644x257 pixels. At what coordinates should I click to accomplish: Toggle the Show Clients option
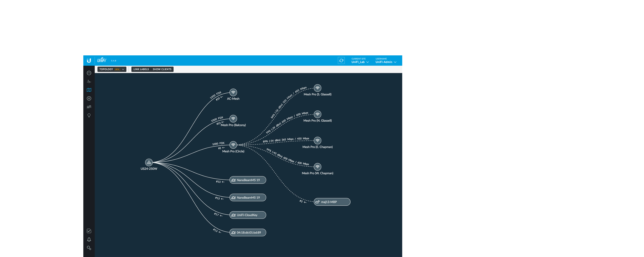[x=162, y=69]
